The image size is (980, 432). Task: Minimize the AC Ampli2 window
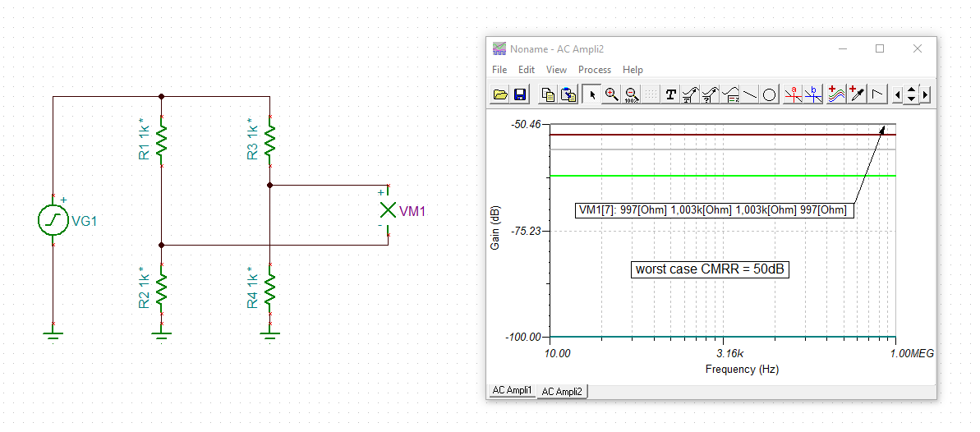click(843, 48)
